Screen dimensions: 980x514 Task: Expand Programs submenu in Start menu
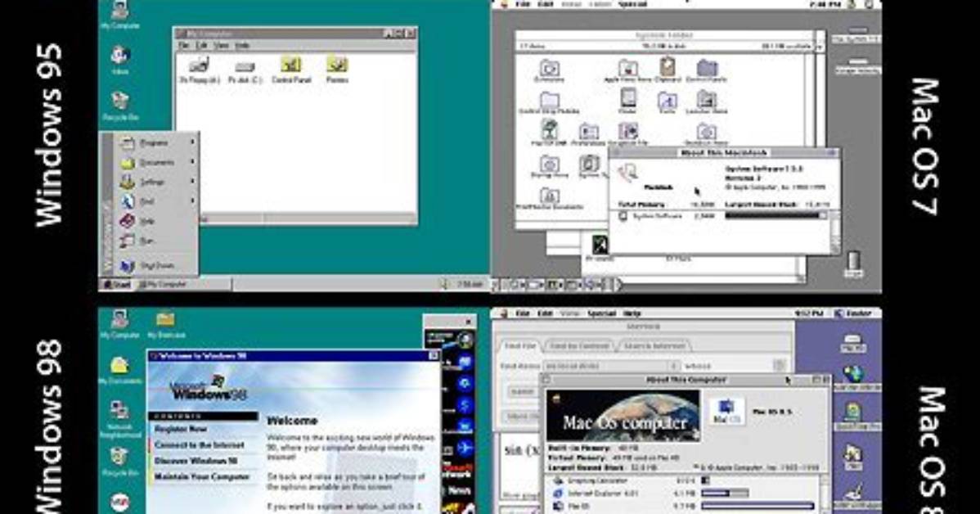(x=157, y=143)
